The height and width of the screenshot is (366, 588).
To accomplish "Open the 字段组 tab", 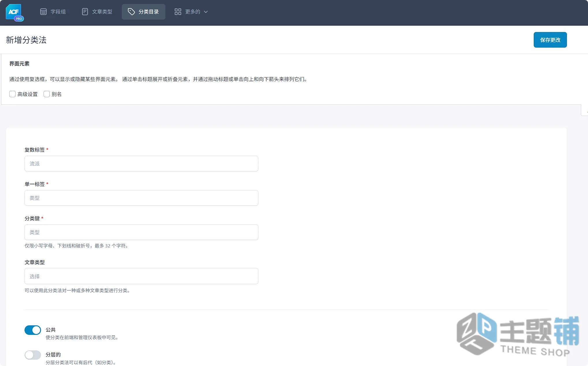I will [x=53, y=12].
